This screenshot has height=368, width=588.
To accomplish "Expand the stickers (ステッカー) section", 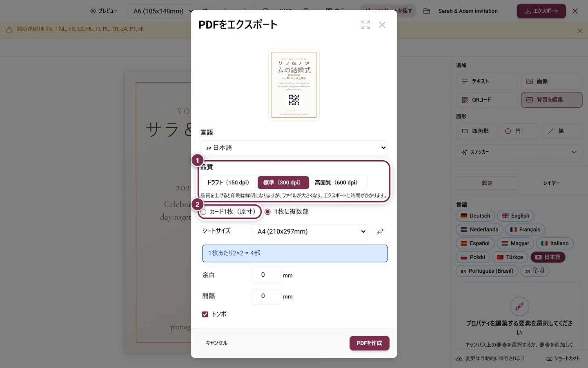I will pyautogui.click(x=519, y=152).
